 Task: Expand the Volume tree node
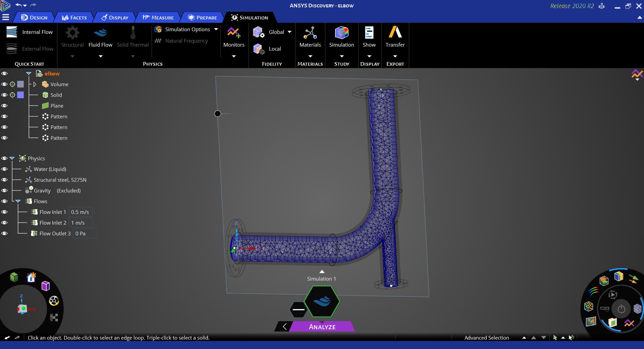click(x=35, y=84)
